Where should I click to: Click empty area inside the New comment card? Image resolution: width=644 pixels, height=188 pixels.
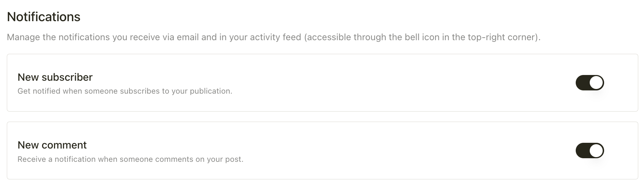[395, 151]
